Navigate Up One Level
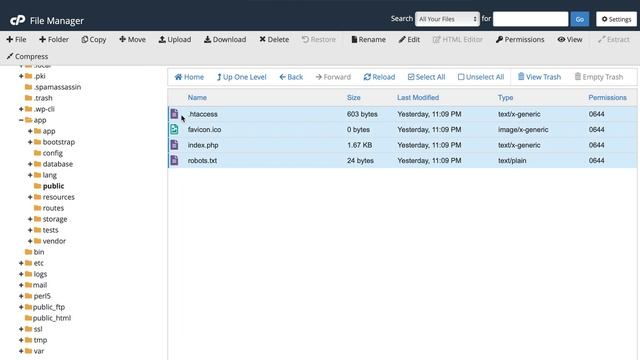This screenshot has width=640, height=360. [x=241, y=77]
